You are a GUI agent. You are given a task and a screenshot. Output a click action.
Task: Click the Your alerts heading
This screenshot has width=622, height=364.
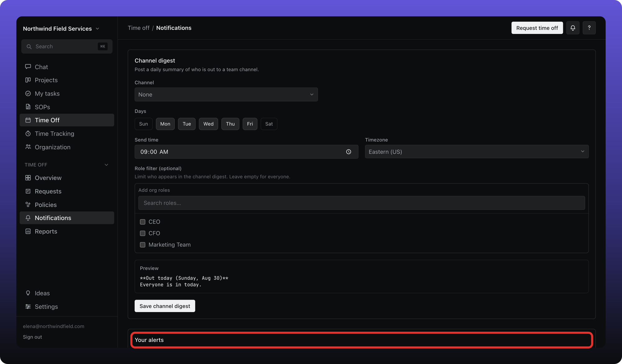click(149, 340)
